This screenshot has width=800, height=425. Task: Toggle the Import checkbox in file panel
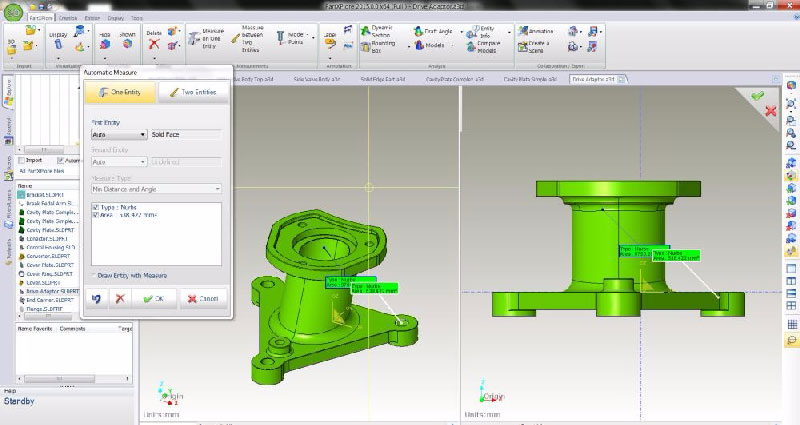click(x=21, y=159)
